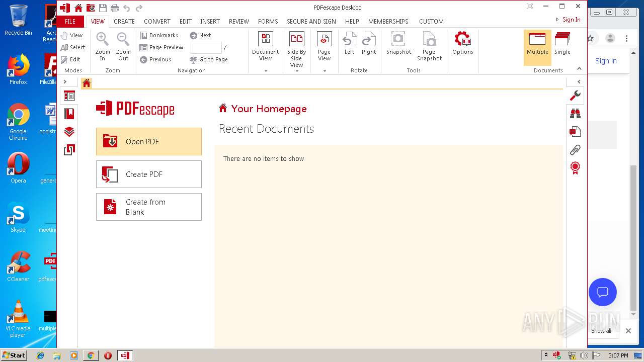Select the View mode tool

[x=72, y=35]
